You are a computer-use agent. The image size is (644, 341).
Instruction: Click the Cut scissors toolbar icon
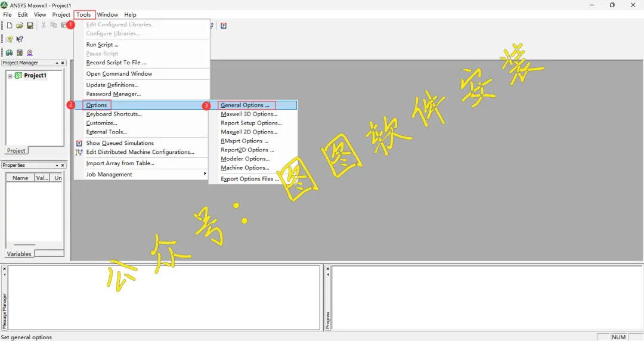(43, 26)
